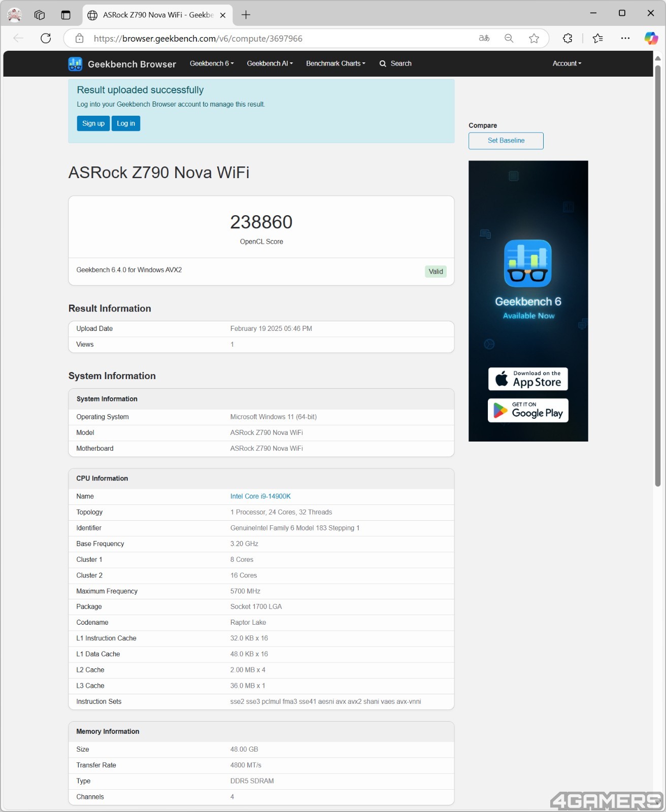The width and height of the screenshot is (666, 812).
Task: Click the scrollbar up arrow
Action: pos(658,58)
